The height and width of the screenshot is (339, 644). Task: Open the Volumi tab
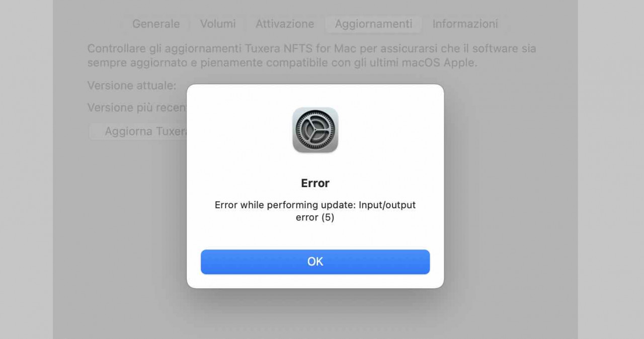[x=218, y=24]
